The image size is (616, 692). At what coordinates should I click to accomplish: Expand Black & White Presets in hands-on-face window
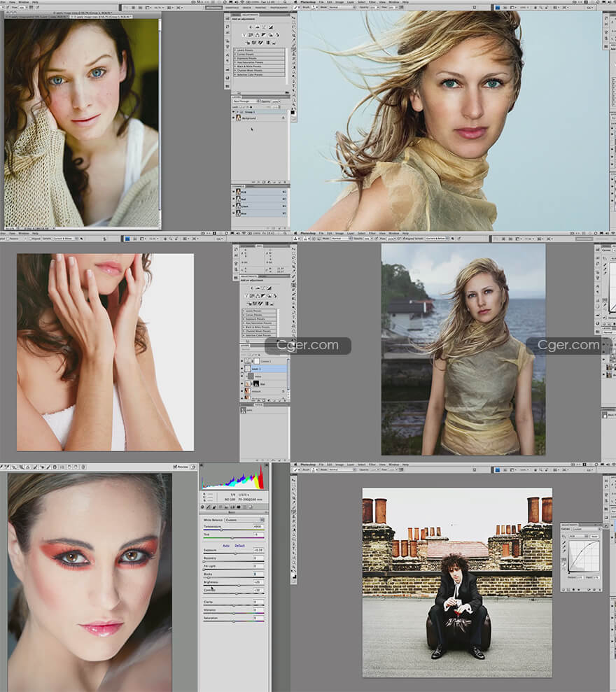[x=244, y=327]
